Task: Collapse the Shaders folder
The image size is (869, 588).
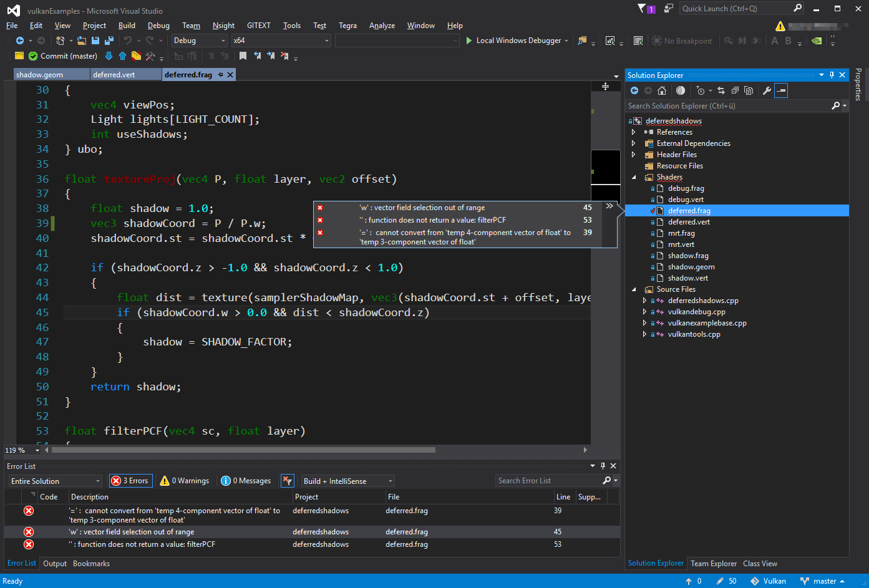Action: point(633,177)
